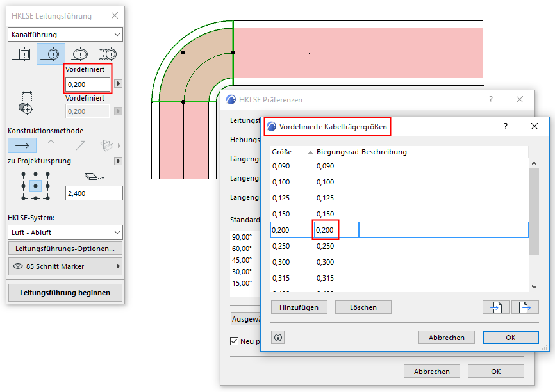Click the Ausgewä... button in Präferenzen
The width and height of the screenshot is (555, 392).
click(246, 319)
